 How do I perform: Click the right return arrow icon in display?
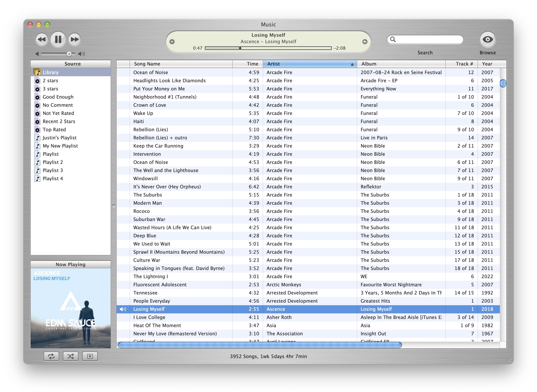tap(365, 42)
